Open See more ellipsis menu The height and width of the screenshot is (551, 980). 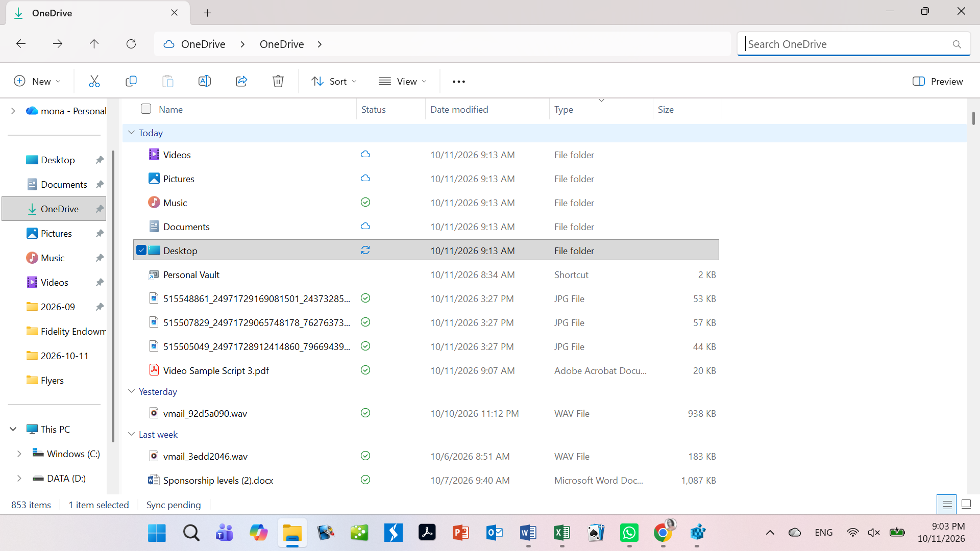pyautogui.click(x=459, y=82)
